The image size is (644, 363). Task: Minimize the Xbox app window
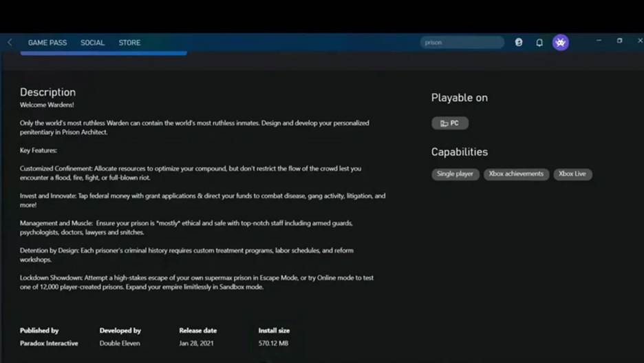coord(599,41)
